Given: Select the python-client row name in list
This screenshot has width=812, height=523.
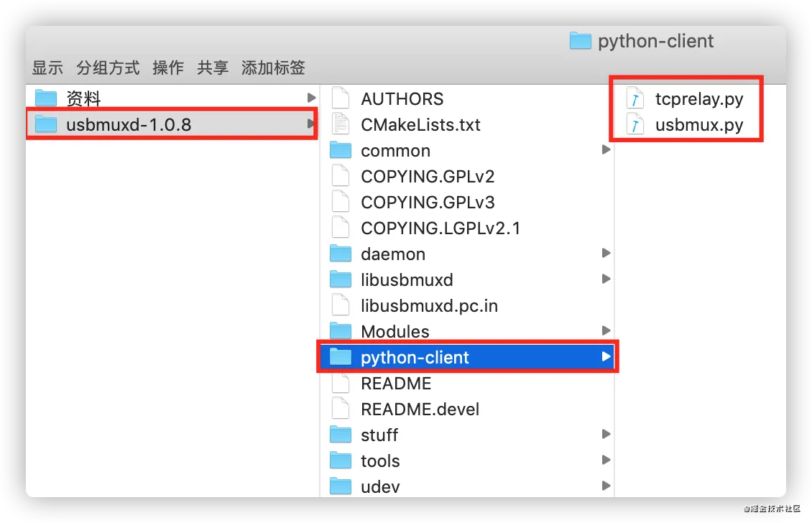Looking at the screenshot, I should tap(415, 357).
